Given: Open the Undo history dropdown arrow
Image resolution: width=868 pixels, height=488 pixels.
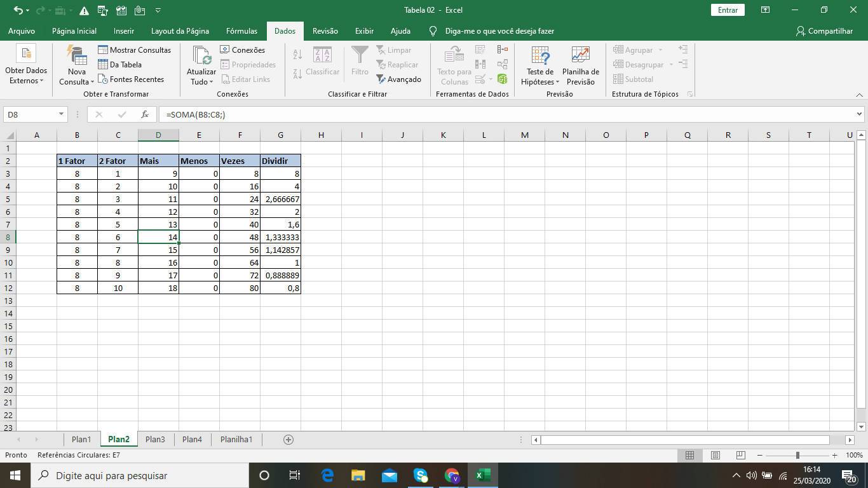Looking at the screenshot, I should coord(28,10).
